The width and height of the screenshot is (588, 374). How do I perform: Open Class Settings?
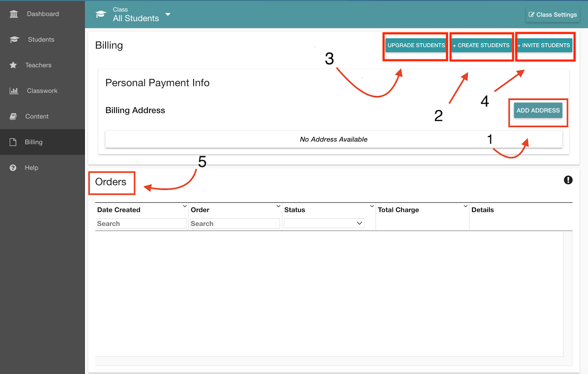553,15
